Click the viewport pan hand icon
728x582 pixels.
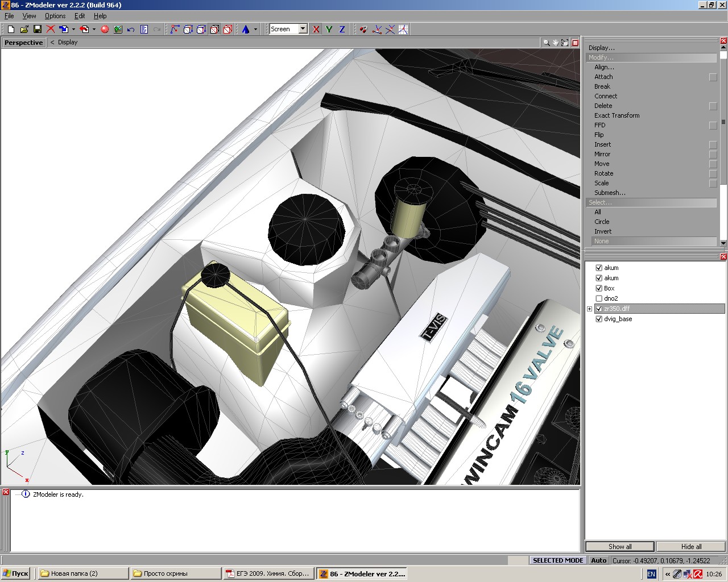pyautogui.click(x=555, y=43)
